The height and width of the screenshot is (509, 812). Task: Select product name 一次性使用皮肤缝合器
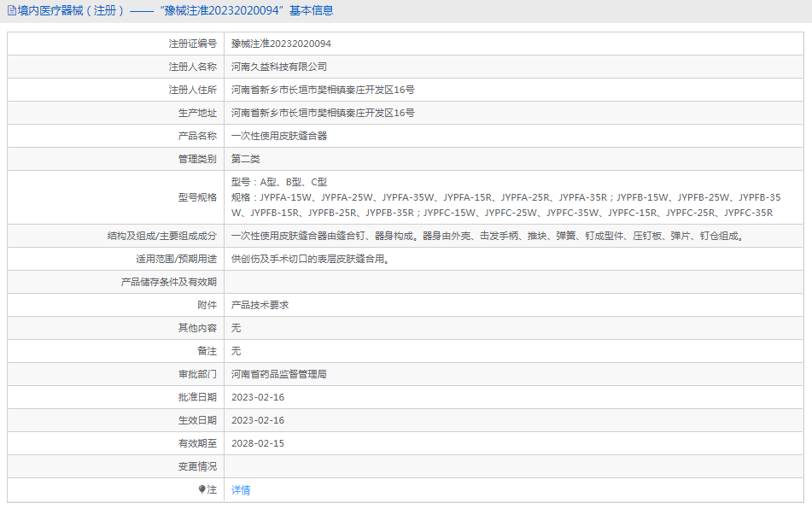(279, 136)
